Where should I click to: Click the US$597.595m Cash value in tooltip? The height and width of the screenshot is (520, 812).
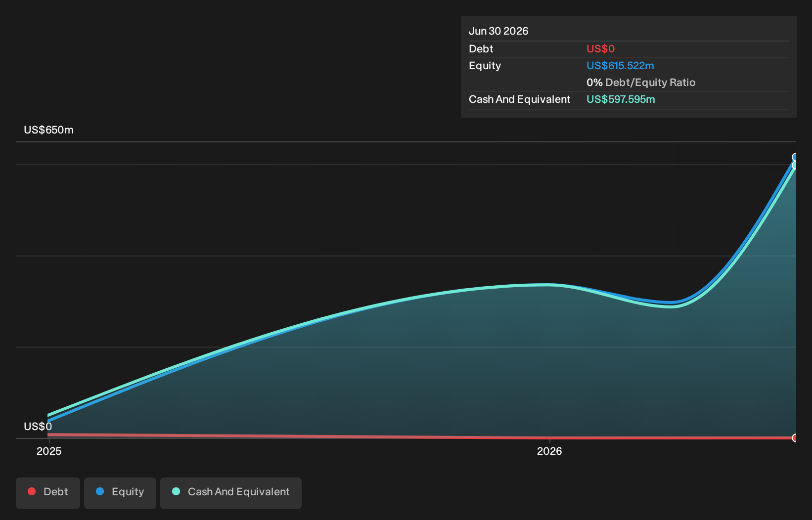point(621,99)
